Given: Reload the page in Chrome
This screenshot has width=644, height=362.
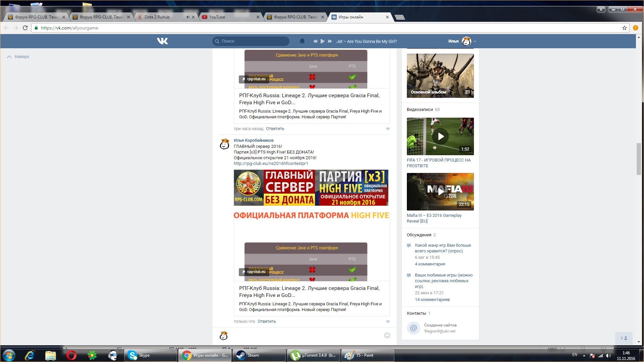Looking at the screenshot, I should [x=25, y=28].
